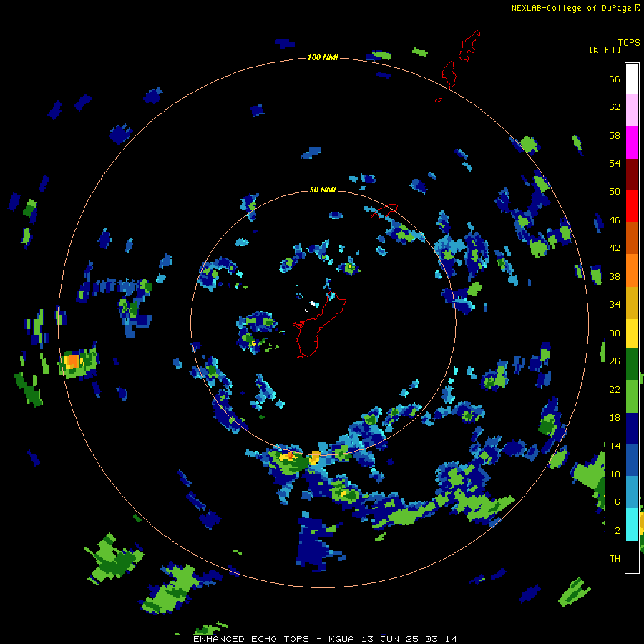The width and height of the screenshot is (644, 644).
Task: Click the navy blue color bar segment
Action: (632, 429)
